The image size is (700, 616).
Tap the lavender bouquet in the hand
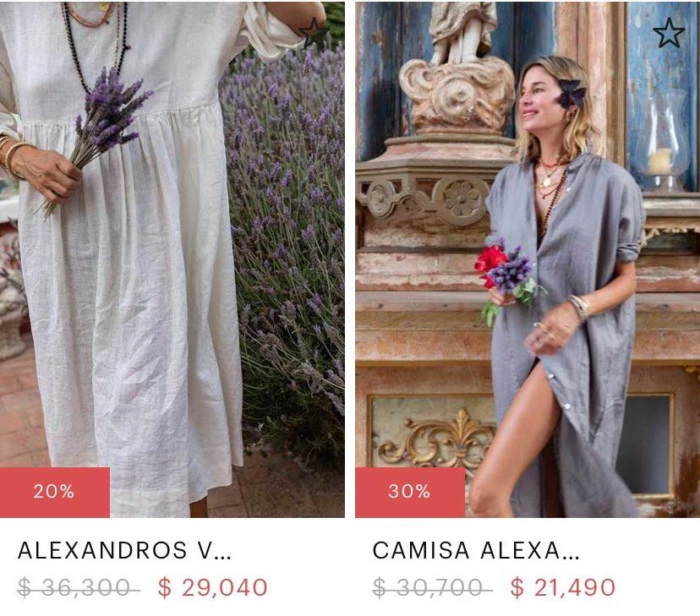(x=101, y=129)
